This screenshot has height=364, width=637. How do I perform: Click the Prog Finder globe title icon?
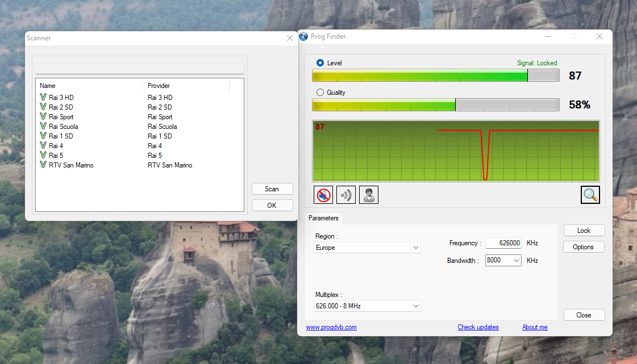point(303,36)
